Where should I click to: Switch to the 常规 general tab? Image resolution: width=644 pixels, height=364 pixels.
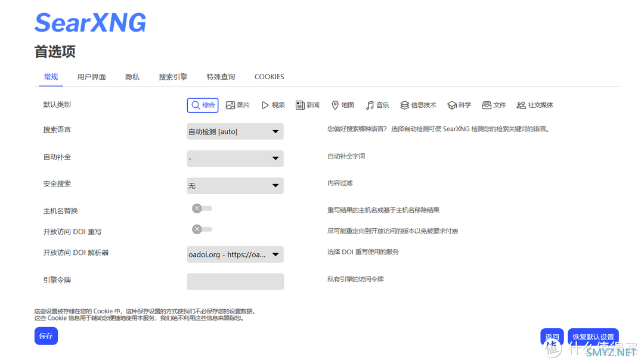coord(51,77)
